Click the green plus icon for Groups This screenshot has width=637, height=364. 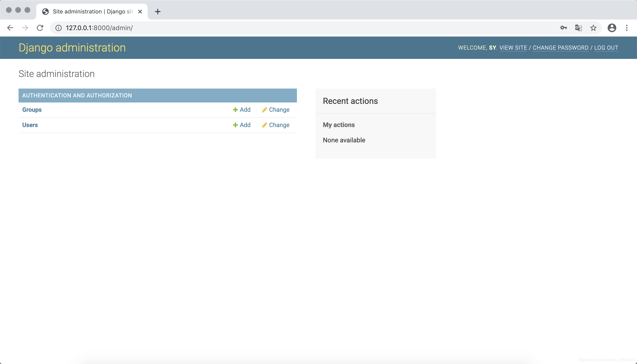click(x=235, y=110)
